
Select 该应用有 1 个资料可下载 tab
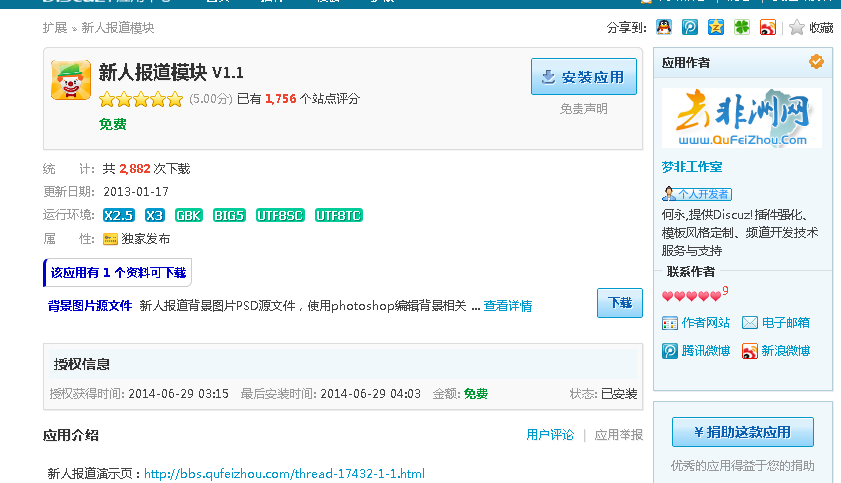(117, 273)
